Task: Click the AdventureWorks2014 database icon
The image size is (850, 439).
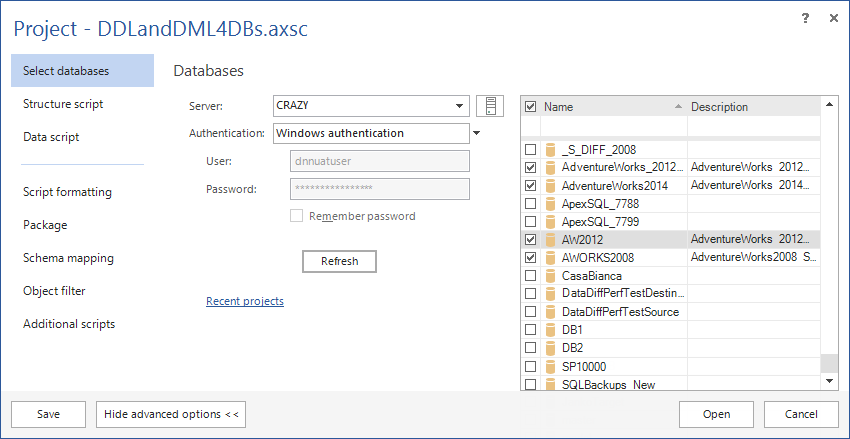Action: point(549,185)
